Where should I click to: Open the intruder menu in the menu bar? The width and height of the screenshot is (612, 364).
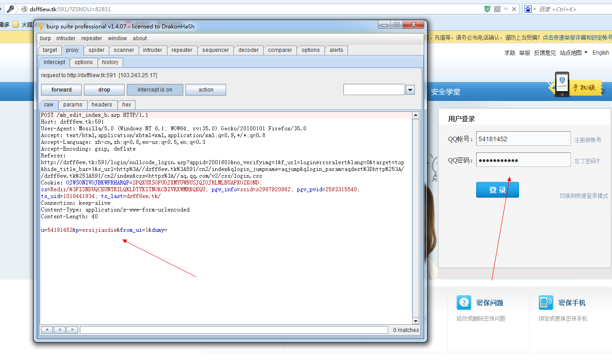[x=66, y=38]
